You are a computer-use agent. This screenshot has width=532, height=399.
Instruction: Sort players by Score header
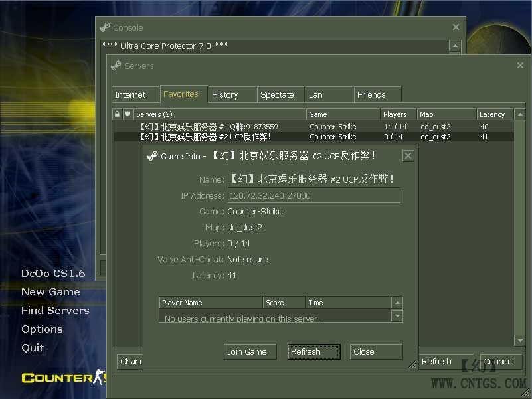coord(284,303)
